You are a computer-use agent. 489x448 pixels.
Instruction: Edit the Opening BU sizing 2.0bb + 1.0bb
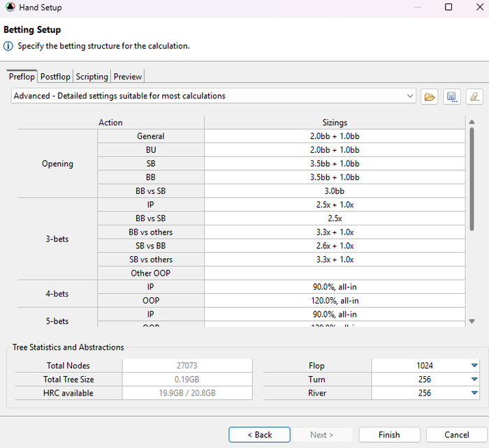(x=335, y=150)
